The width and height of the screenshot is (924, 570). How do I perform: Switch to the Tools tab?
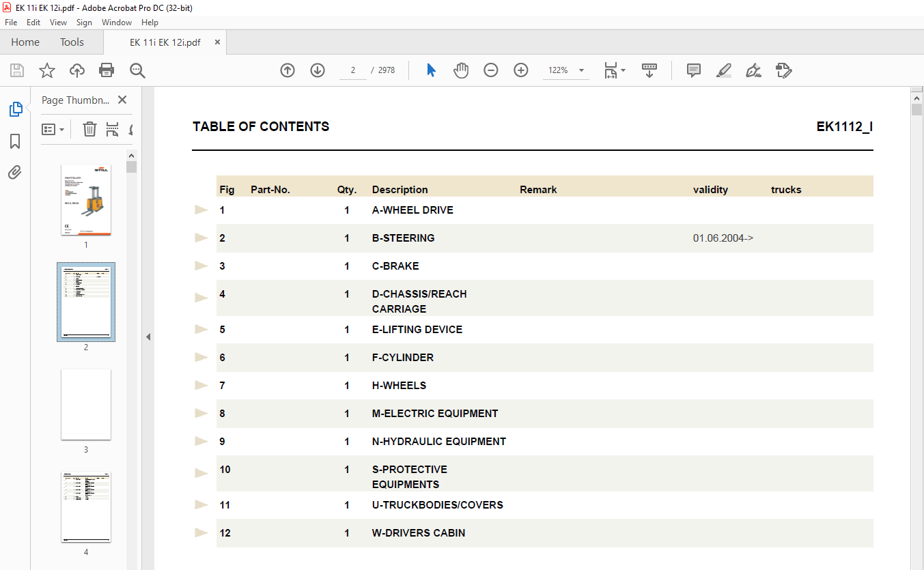(72, 42)
